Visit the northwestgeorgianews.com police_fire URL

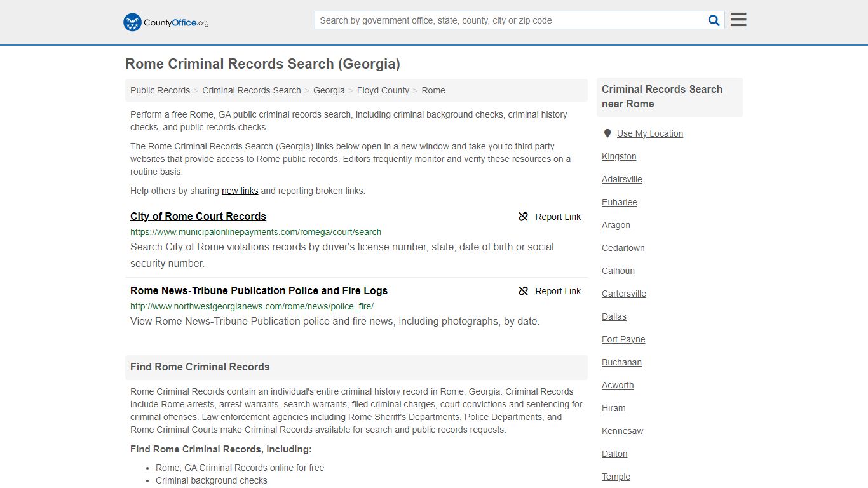[252, 306]
